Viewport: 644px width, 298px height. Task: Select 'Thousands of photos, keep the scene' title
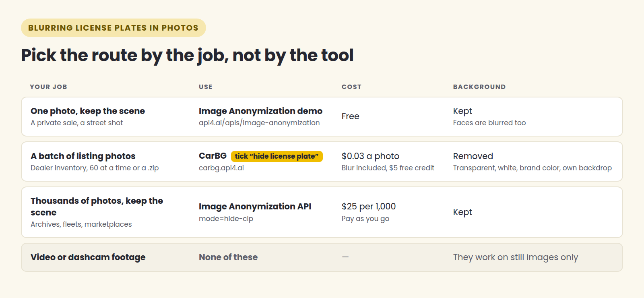click(x=97, y=207)
